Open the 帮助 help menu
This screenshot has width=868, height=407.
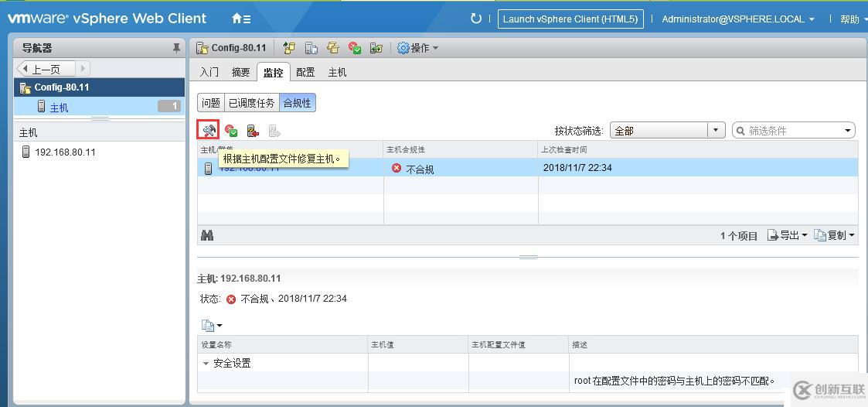click(x=853, y=19)
